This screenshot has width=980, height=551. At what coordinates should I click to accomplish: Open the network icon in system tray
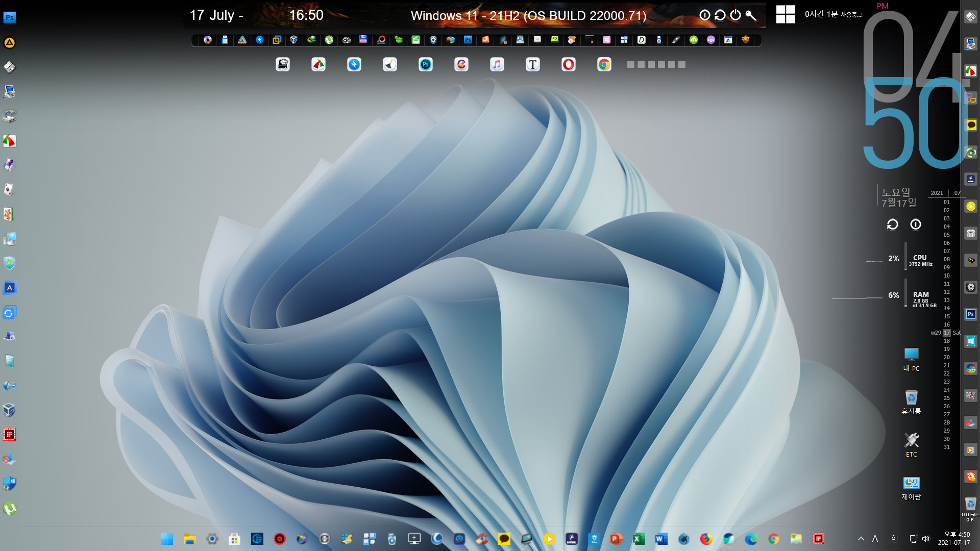914,539
